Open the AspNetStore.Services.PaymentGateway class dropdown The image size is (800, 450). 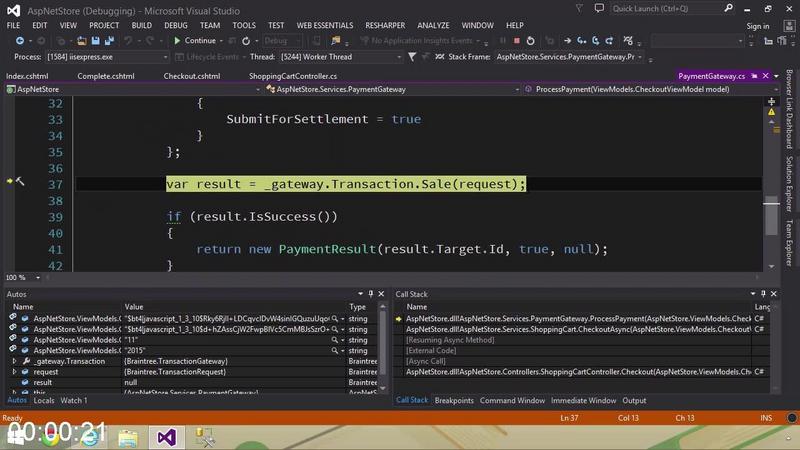(392, 89)
